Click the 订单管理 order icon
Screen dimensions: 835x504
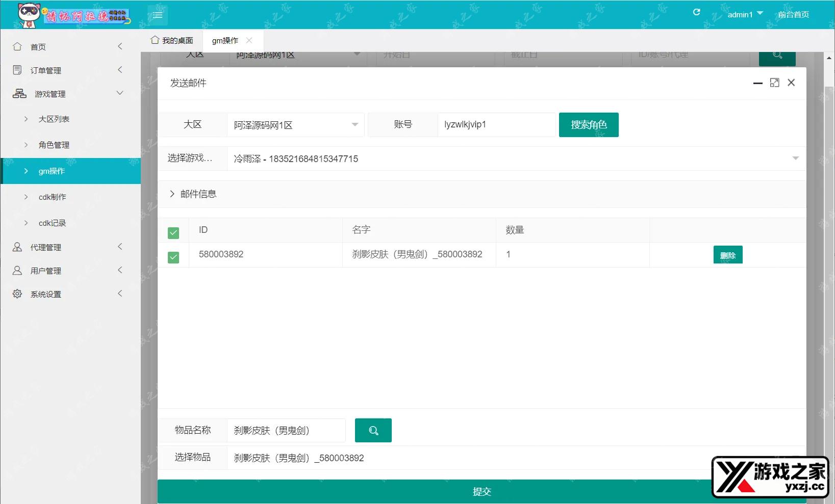tap(17, 70)
